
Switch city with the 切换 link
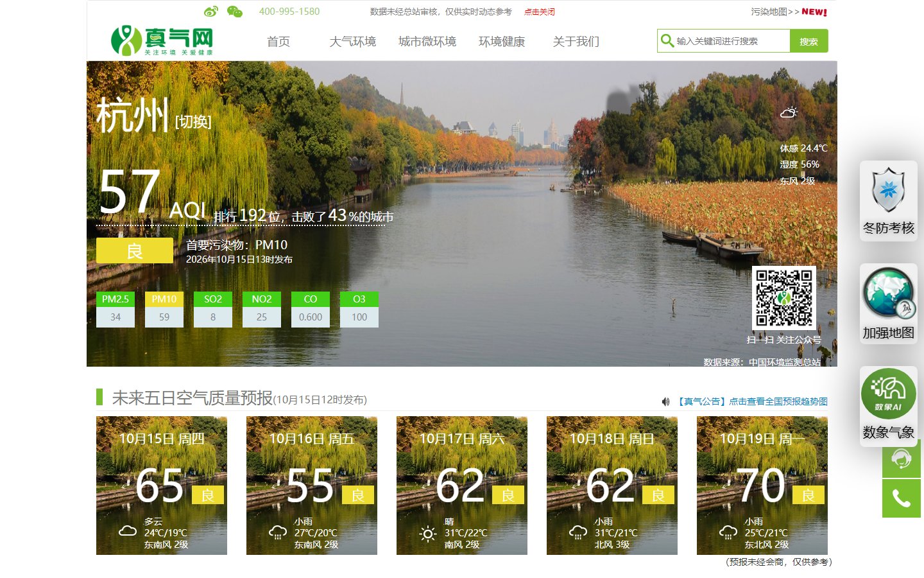pyautogui.click(x=193, y=121)
